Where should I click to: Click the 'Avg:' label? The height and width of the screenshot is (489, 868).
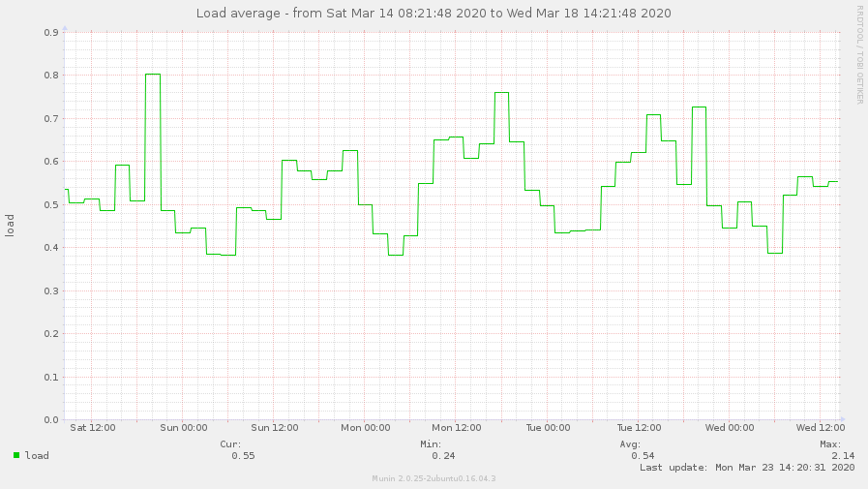click(x=630, y=444)
